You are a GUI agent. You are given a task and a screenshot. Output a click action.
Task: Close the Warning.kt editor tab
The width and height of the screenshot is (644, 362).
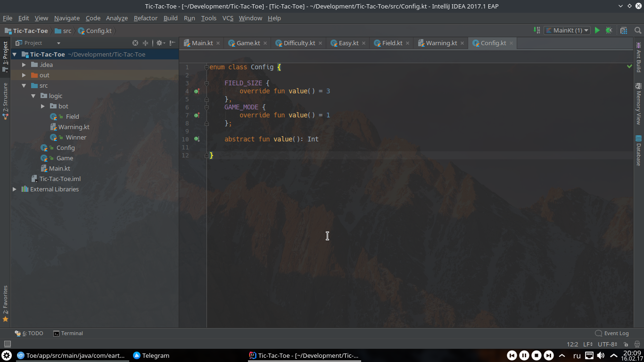pyautogui.click(x=462, y=43)
